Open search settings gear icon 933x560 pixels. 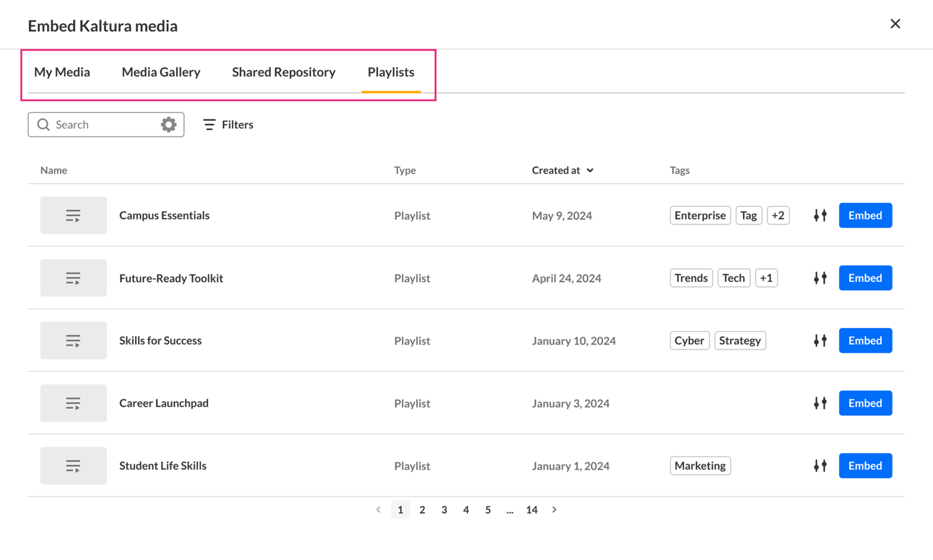pos(168,124)
